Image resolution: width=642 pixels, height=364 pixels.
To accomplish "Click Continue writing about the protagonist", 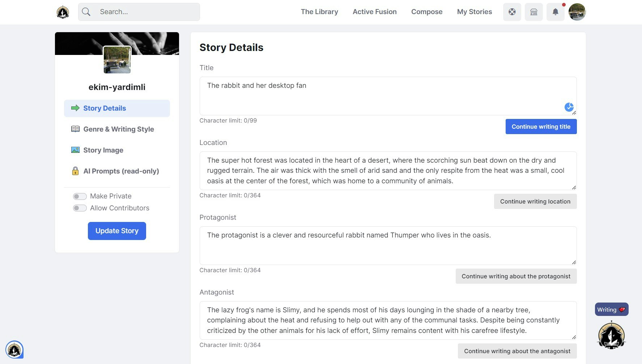I will click(516, 276).
